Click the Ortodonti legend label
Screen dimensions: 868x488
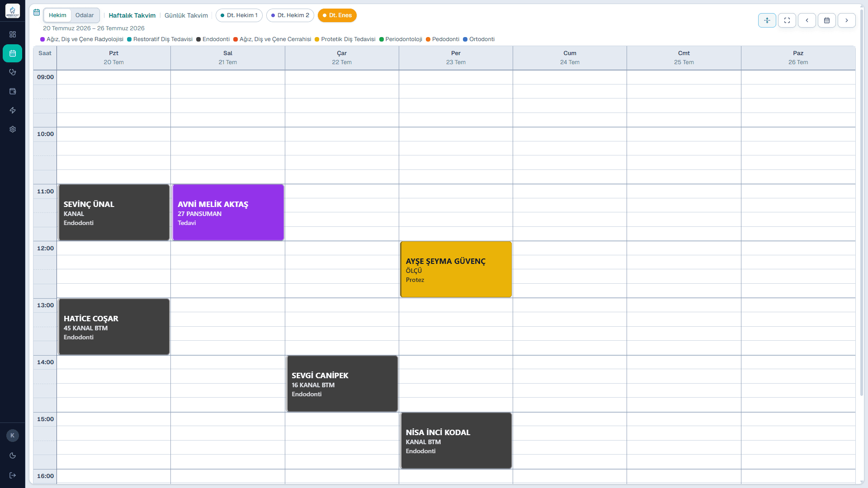pyautogui.click(x=482, y=39)
